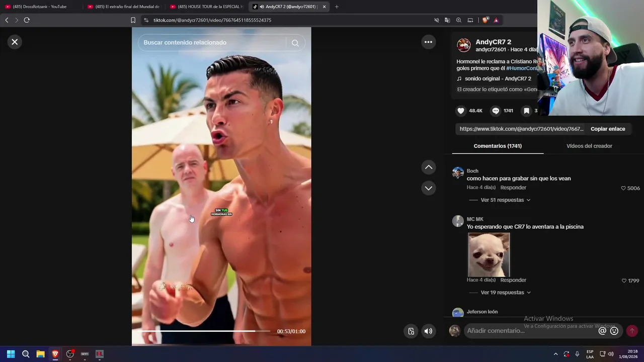Screen dimensions: 644x362
Task: Switch to the HOUSE TOUR YouTube tab
Action: pyautogui.click(x=206, y=7)
